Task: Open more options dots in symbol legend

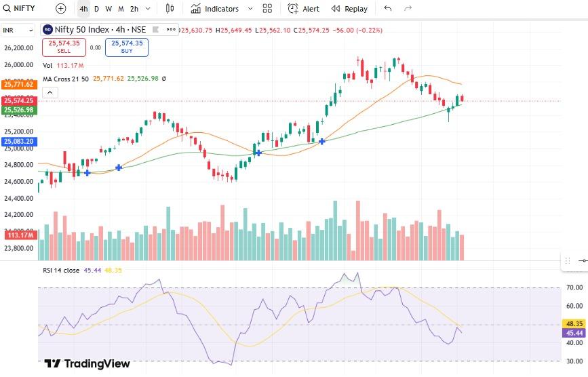Action: pos(171,30)
